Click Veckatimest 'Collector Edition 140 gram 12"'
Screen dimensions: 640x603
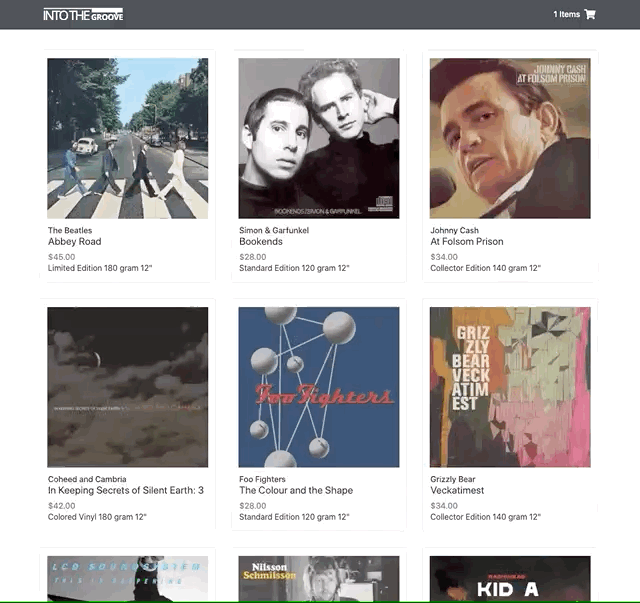485,517
